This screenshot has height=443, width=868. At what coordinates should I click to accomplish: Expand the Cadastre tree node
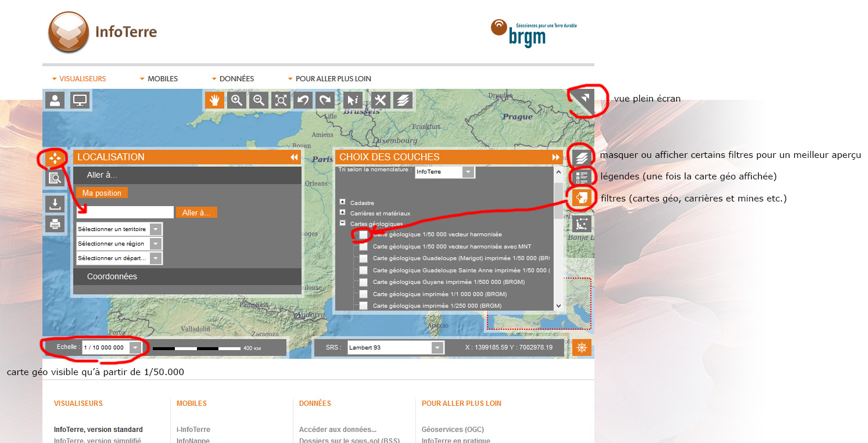pos(343,203)
